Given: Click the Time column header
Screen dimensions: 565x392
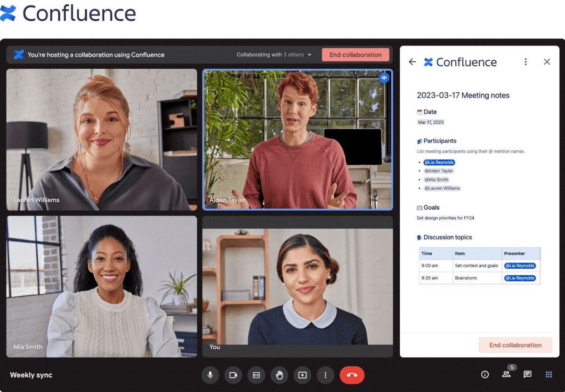Looking at the screenshot, I should pyautogui.click(x=436, y=253).
